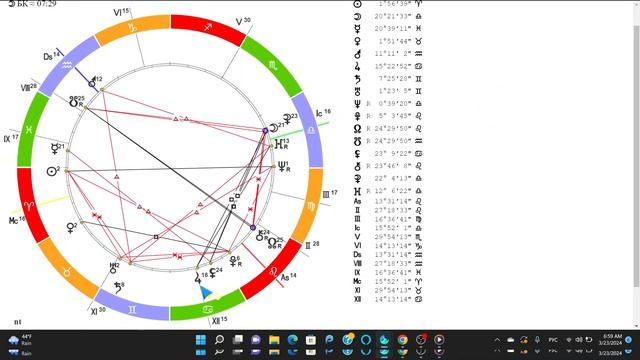Open the media player app on the taskbar
The width and height of the screenshot is (640, 360).
coord(439,340)
